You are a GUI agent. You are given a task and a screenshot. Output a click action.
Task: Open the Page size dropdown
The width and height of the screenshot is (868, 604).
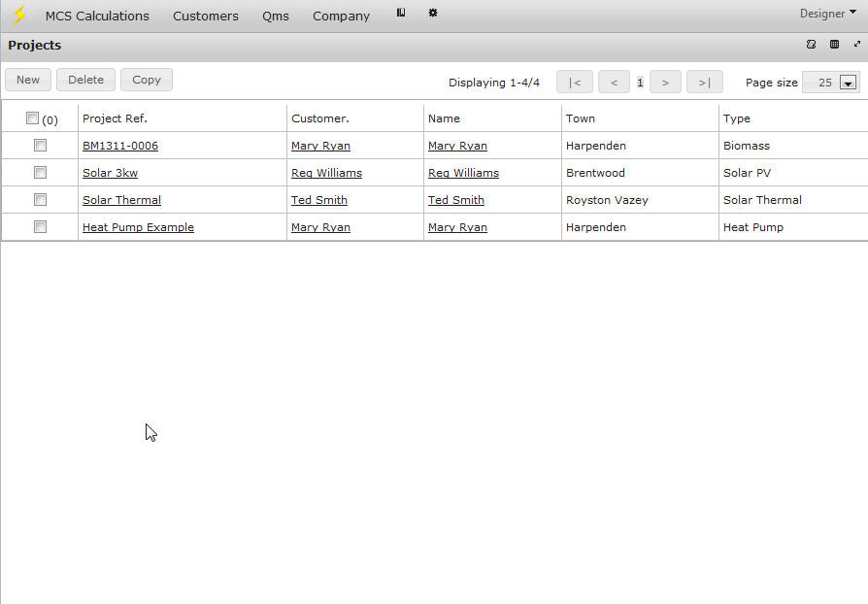pos(848,83)
